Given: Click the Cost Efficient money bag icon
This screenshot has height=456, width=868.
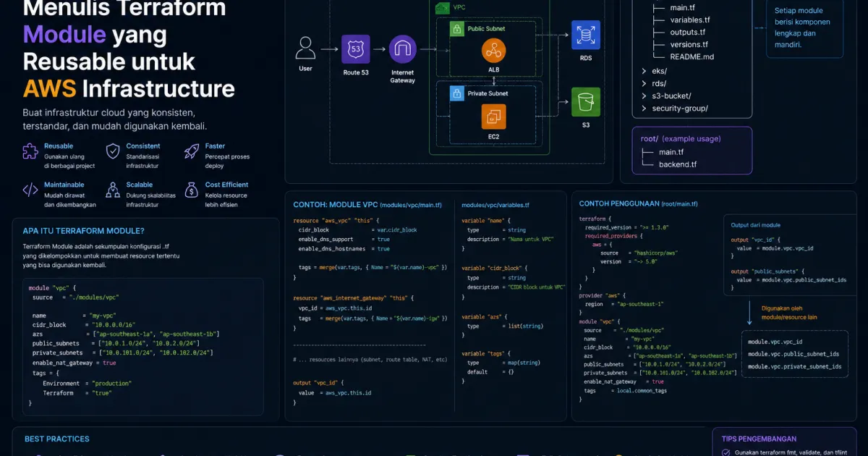Looking at the screenshot, I should coord(192,190).
